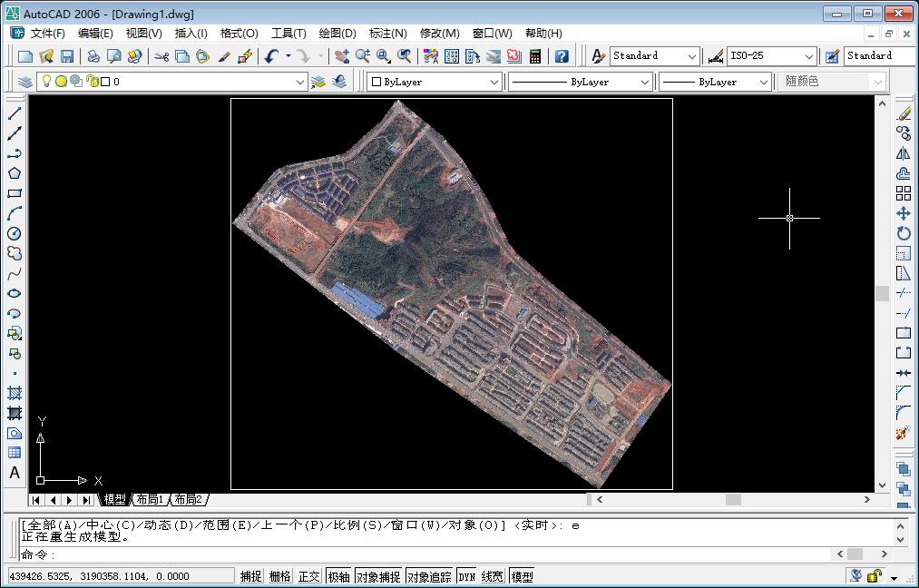The height and width of the screenshot is (588, 919).
Task: Select the Erase modify tool
Action: tap(904, 113)
